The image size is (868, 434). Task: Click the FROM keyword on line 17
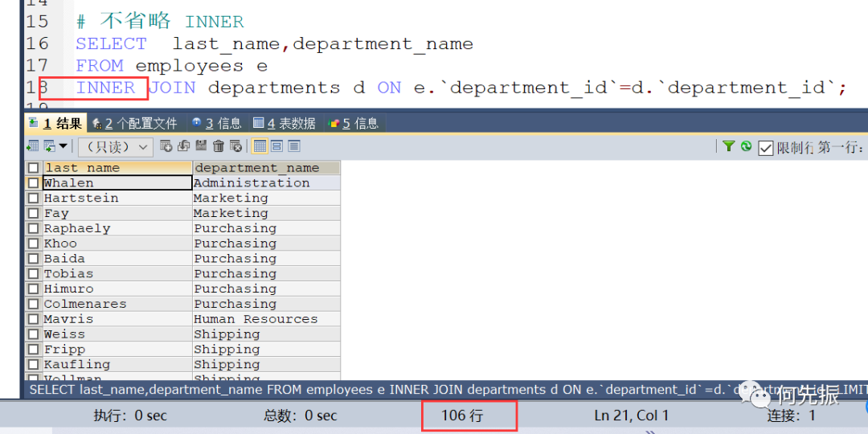coord(100,66)
